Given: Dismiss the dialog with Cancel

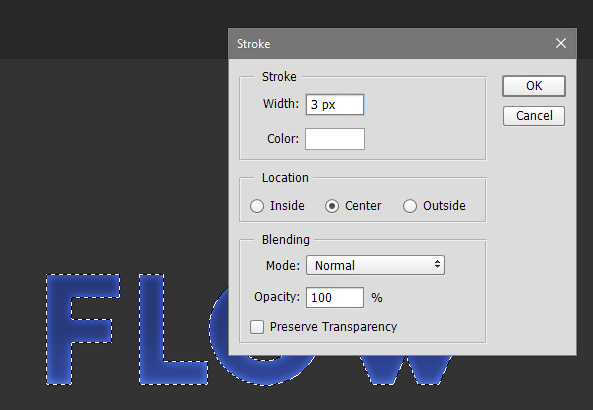Looking at the screenshot, I should 534,116.
